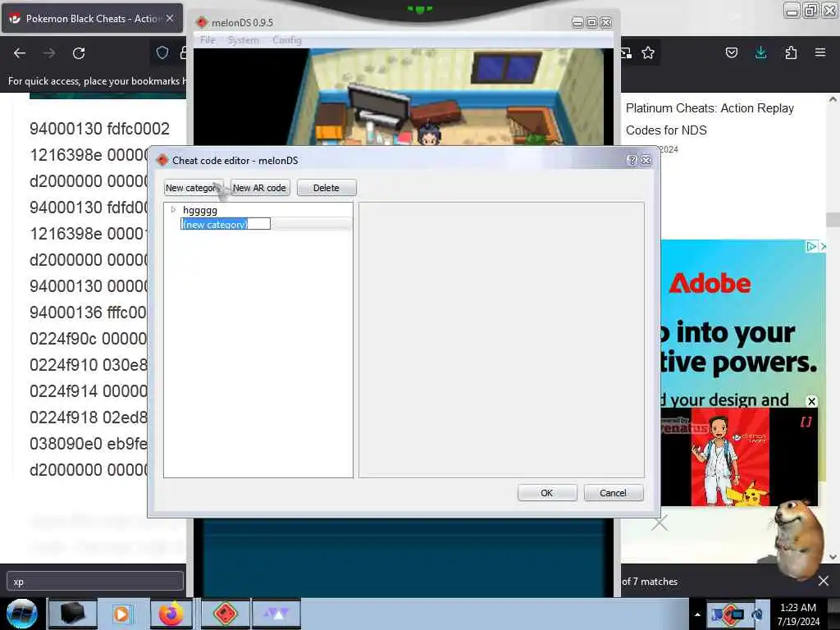Select Pokemon Black Cheats browser tab
This screenshot has width=840, height=630.
tap(92, 18)
